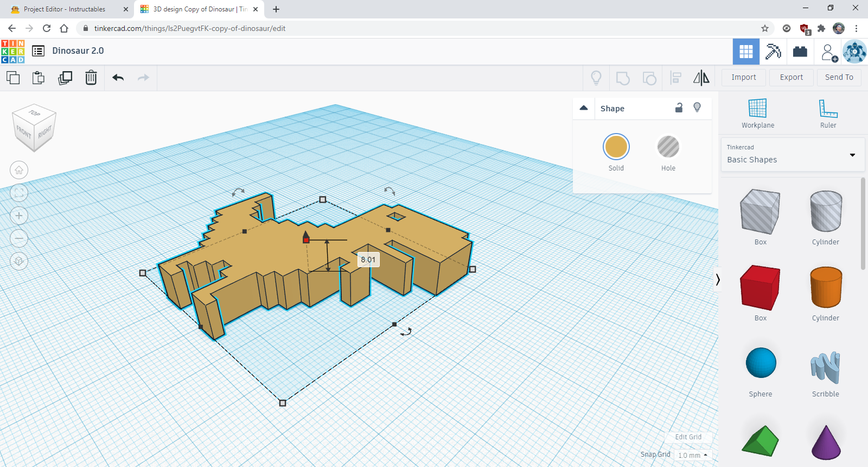868x467 pixels.
Task: Open a new browser tab
Action: 276,9
